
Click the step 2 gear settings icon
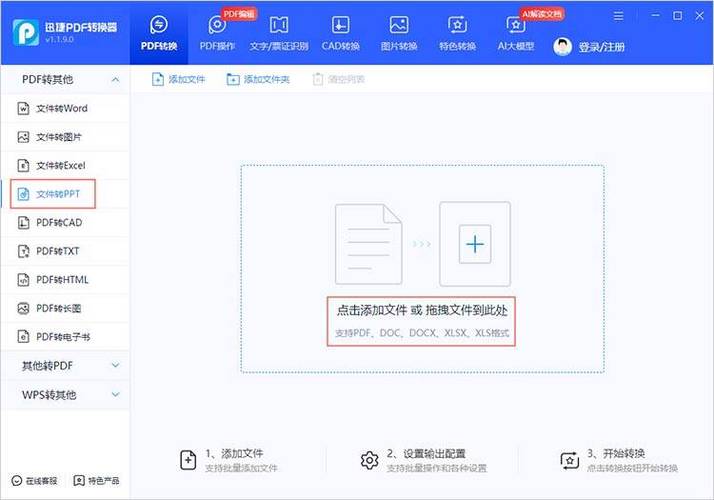(x=369, y=460)
